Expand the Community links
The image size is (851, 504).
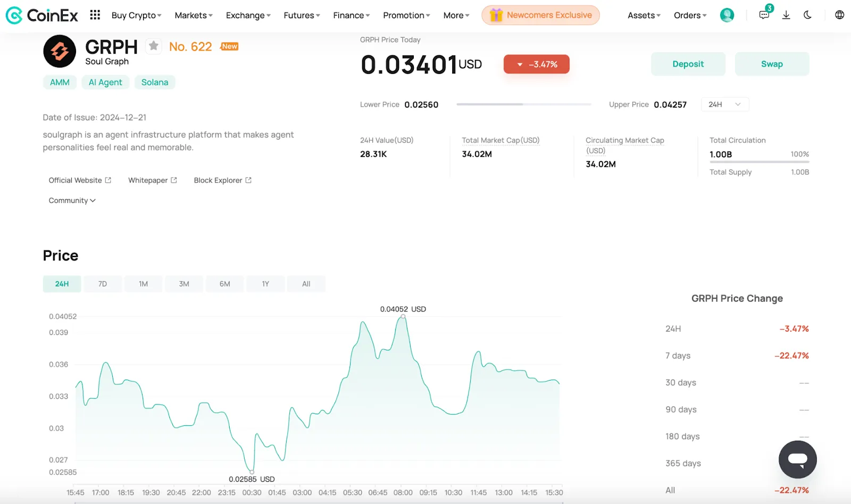tap(72, 200)
